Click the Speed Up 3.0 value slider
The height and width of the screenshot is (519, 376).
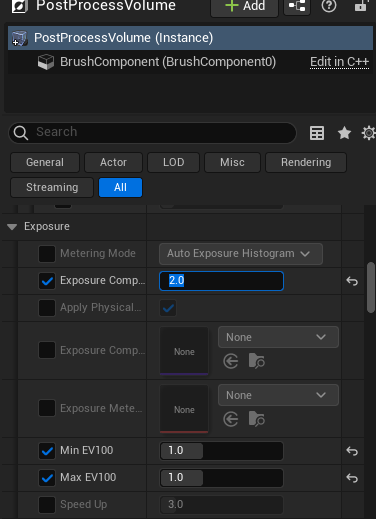tap(221, 505)
